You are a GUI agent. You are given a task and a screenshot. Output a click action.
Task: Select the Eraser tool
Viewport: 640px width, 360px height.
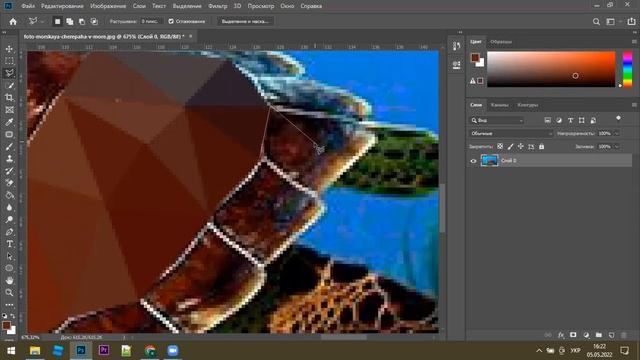click(9, 183)
